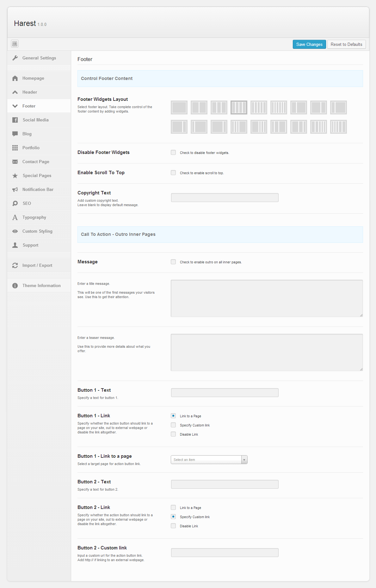
Task: Click the Special Pages star icon
Action: coord(15,176)
